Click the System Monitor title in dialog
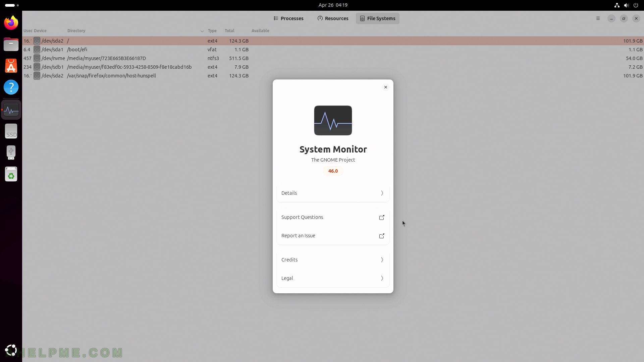Image resolution: width=644 pixels, height=362 pixels. point(333,149)
